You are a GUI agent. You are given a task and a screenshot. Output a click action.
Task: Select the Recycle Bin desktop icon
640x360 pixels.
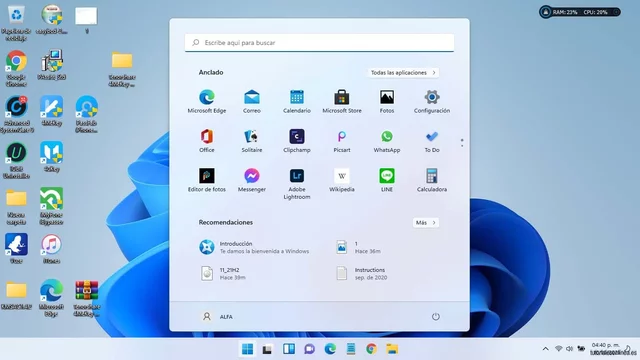click(16, 23)
